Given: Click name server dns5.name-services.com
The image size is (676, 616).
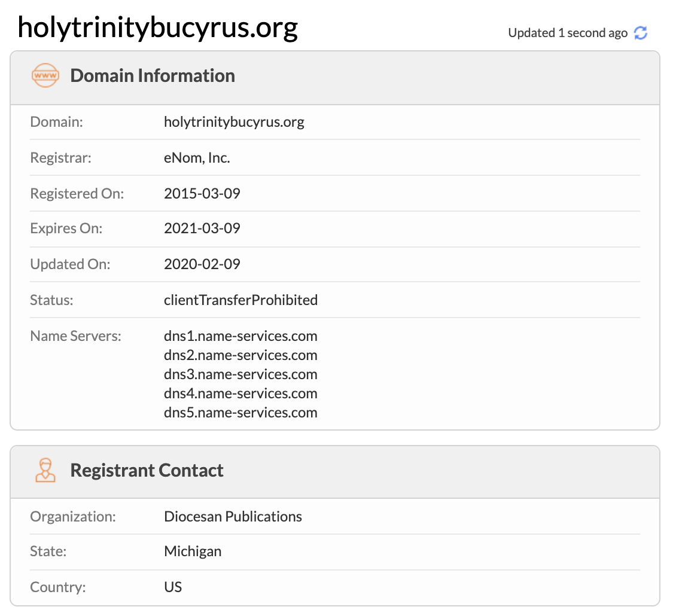Looking at the screenshot, I should [240, 413].
